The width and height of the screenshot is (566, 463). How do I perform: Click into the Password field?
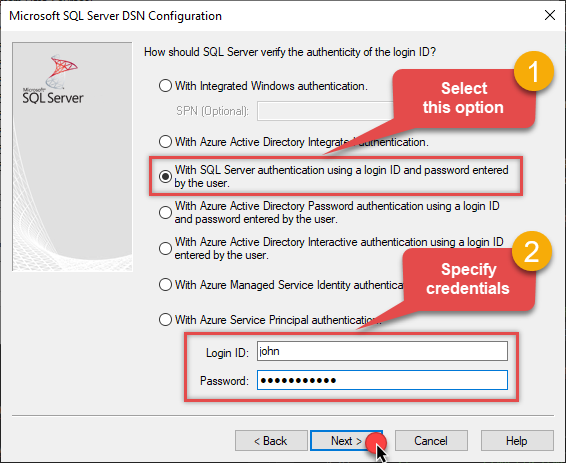pyautogui.click(x=382, y=380)
